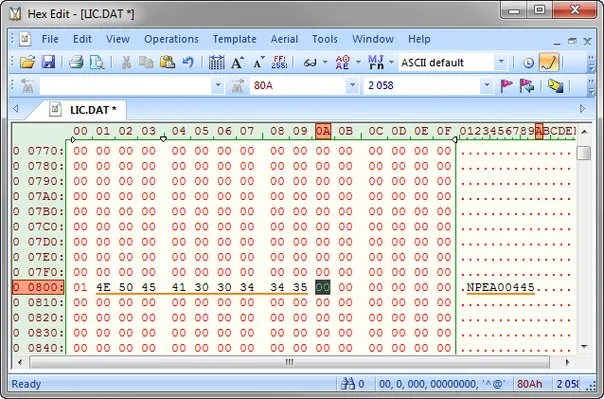Click file icon on LIC.DAT tab
The width and height of the screenshot is (604, 399).
pos(55,110)
